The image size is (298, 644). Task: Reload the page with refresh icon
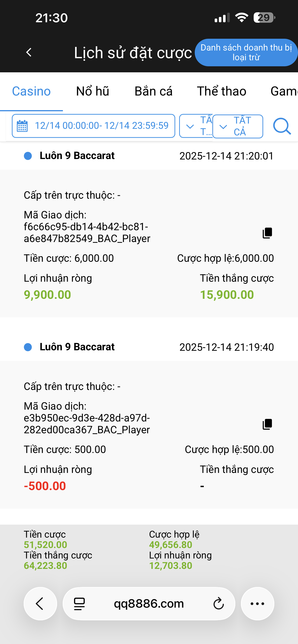pos(218,604)
